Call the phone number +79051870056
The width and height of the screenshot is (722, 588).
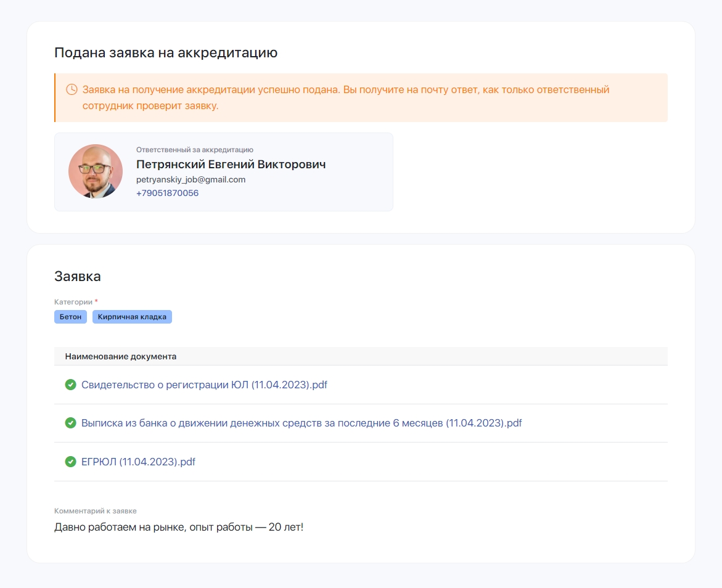tap(167, 193)
